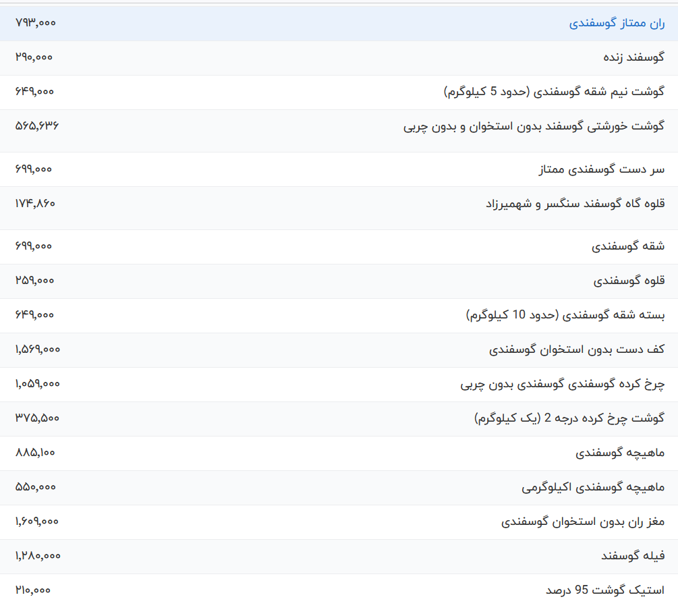Click the price ۵۶۵,۶۳۶

pyautogui.click(x=36, y=126)
